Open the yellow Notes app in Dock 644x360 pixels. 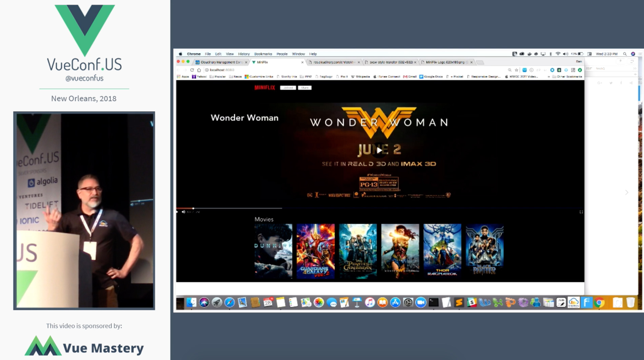pyautogui.click(x=281, y=302)
